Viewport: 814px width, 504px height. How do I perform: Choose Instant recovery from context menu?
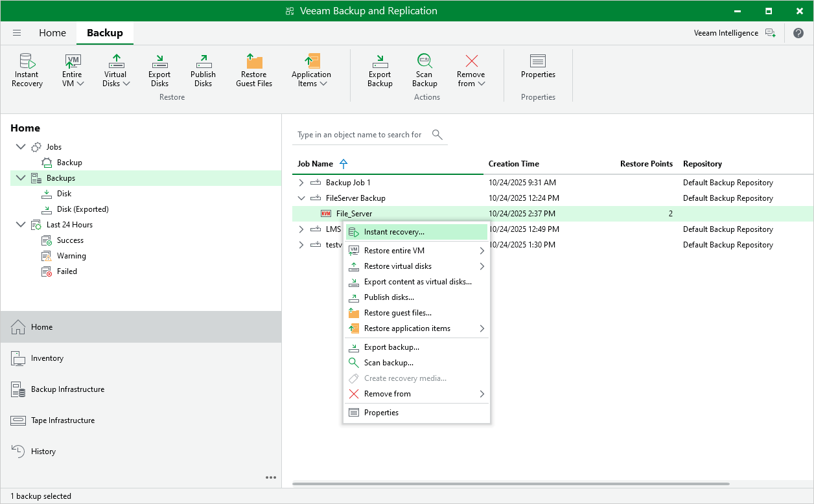click(417, 232)
